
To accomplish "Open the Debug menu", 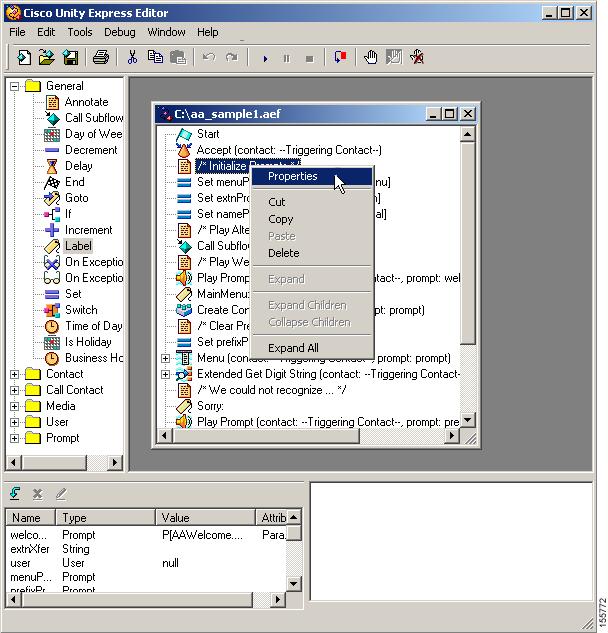I will point(120,32).
